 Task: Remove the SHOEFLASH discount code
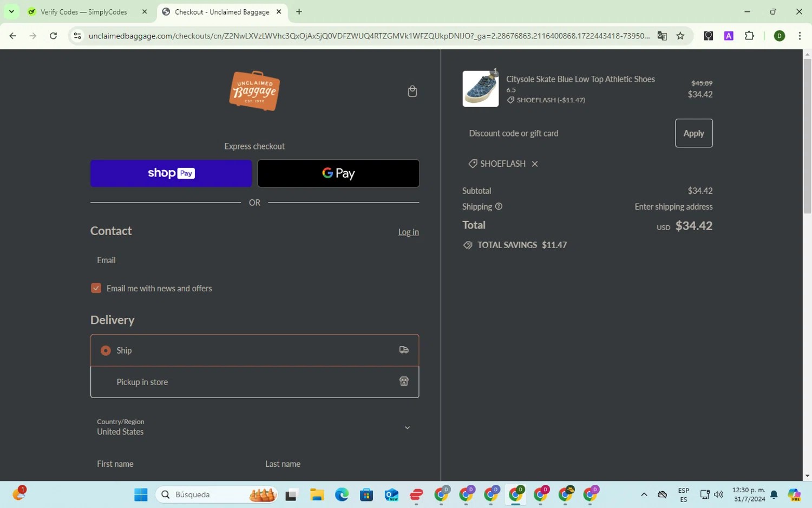point(535,164)
